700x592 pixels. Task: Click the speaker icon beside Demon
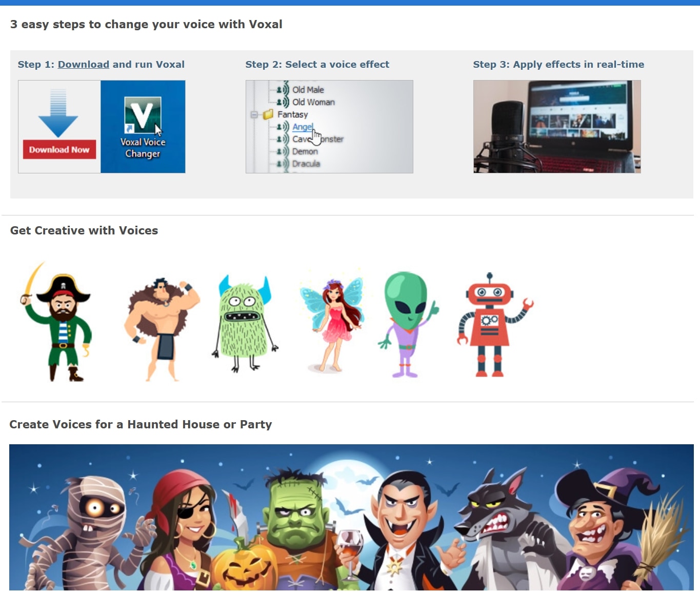pos(283,151)
